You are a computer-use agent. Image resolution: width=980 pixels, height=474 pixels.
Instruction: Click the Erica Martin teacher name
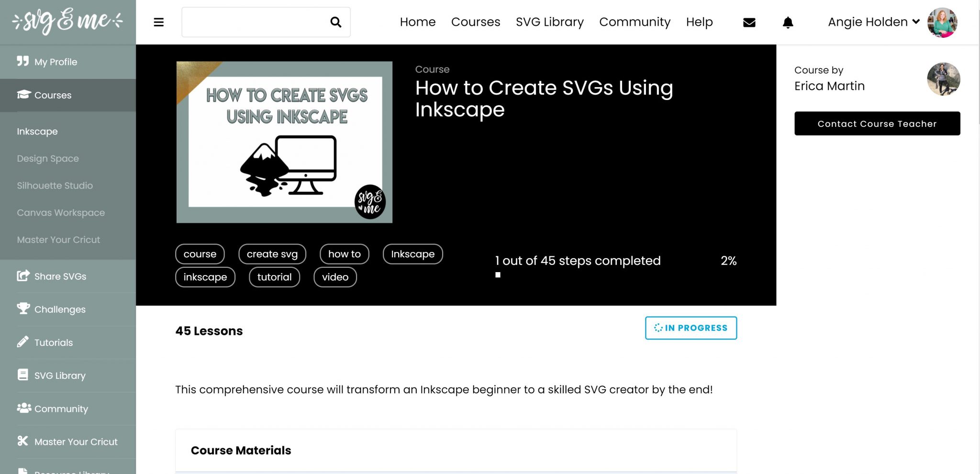tap(830, 86)
